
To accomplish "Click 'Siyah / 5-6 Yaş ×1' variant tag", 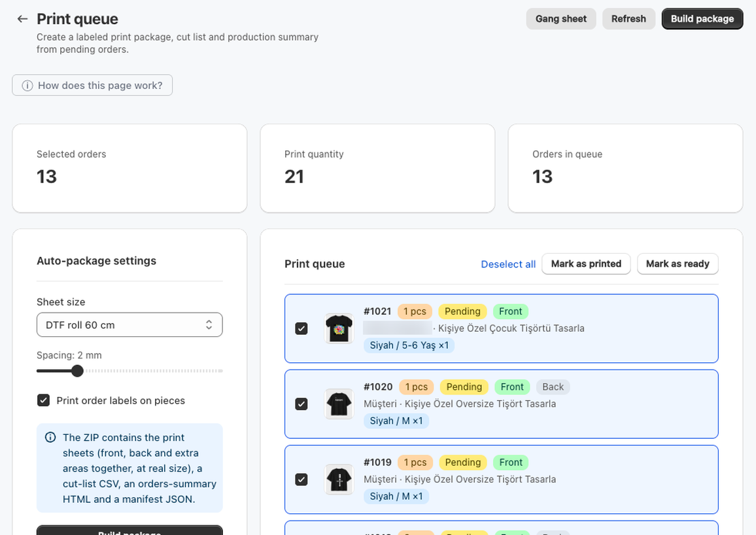I will (x=409, y=345).
